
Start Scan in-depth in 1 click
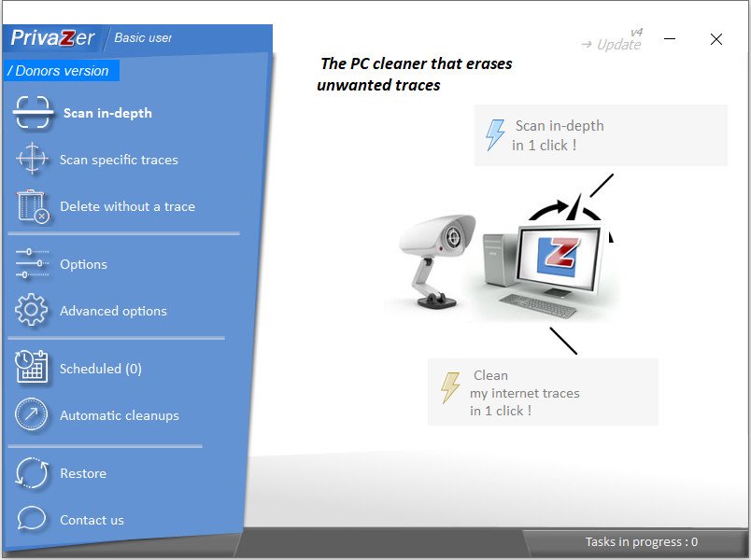pos(601,135)
